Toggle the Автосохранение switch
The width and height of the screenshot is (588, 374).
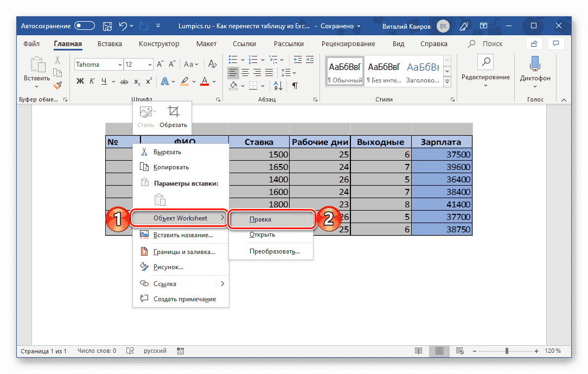84,26
